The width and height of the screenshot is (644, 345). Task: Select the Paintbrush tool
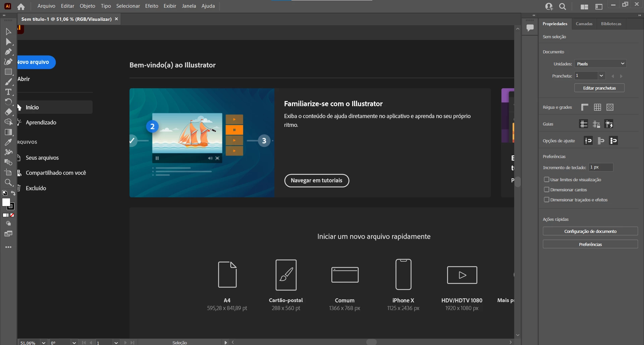coord(8,82)
